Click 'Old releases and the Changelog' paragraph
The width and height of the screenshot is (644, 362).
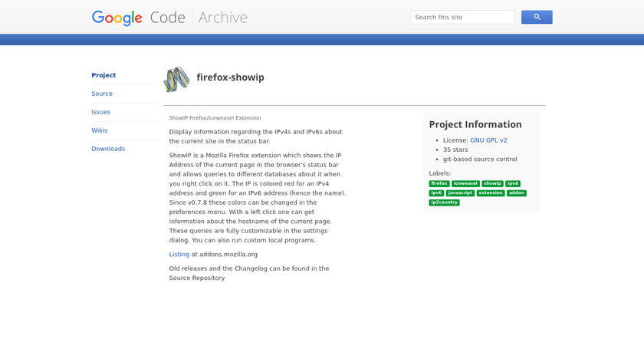tap(249, 273)
